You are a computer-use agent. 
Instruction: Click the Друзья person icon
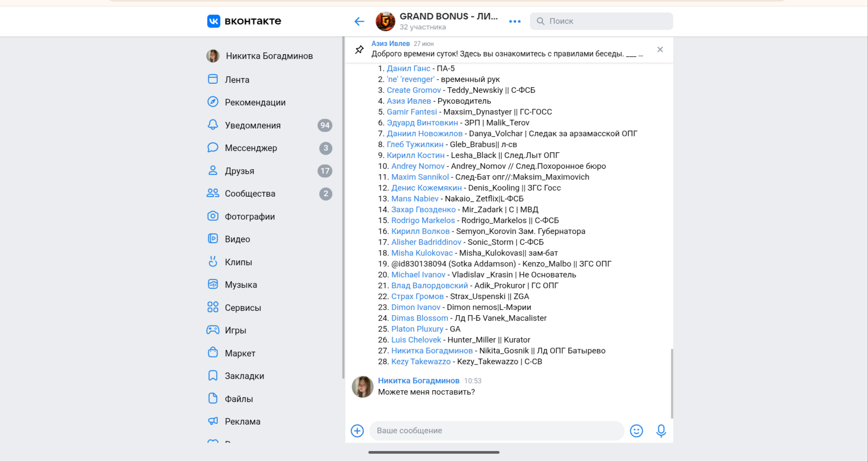(213, 170)
